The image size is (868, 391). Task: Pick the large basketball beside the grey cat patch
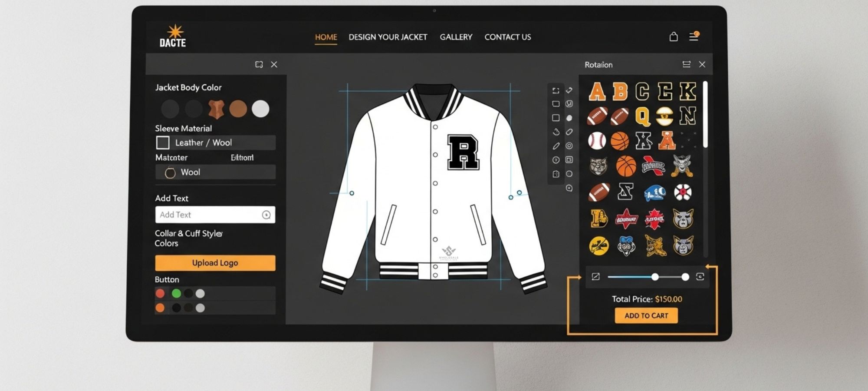point(626,166)
